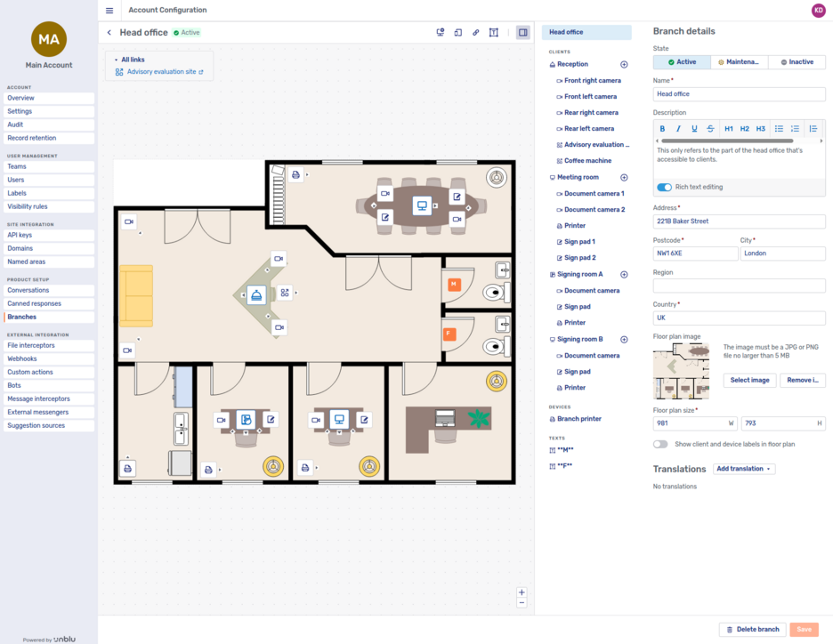
Task: Open Overview in sidebar
Action: click(x=49, y=98)
